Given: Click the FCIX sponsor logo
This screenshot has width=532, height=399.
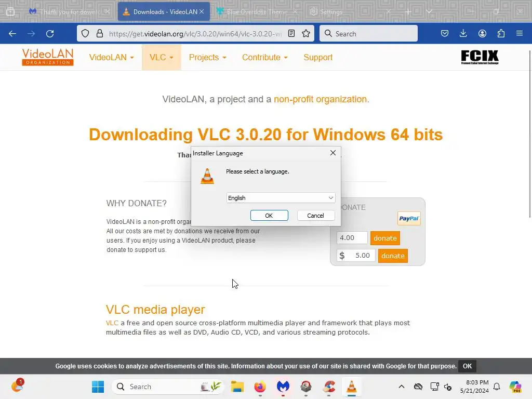Looking at the screenshot, I should (480, 57).
